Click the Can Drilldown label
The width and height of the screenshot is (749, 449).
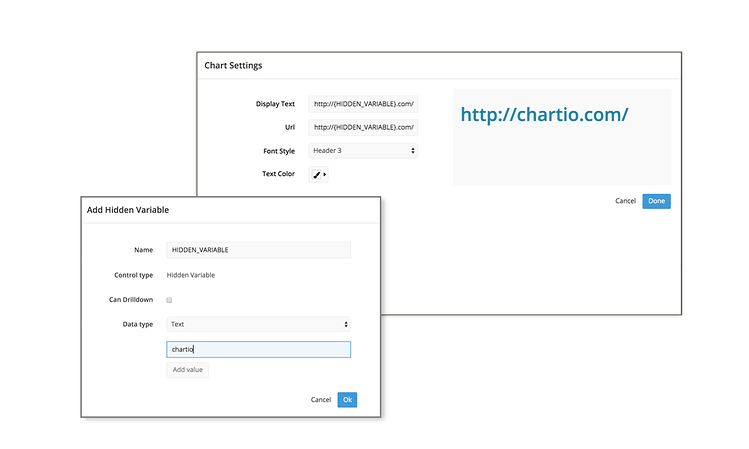[131, 300]
